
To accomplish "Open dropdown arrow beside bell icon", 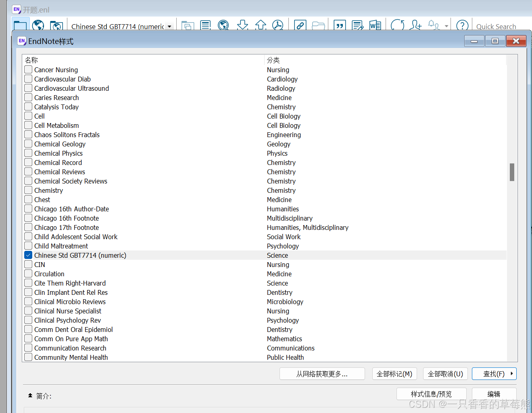I will pos(446,26).
